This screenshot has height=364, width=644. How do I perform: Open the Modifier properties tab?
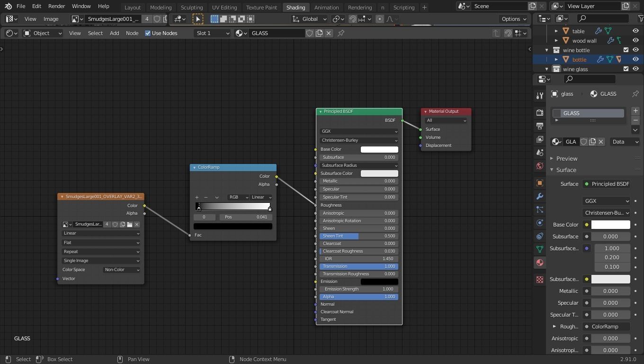[x=539, y=196]
